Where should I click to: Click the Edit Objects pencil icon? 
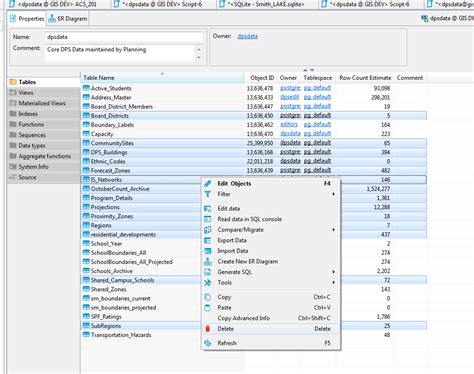coord(208,183)
